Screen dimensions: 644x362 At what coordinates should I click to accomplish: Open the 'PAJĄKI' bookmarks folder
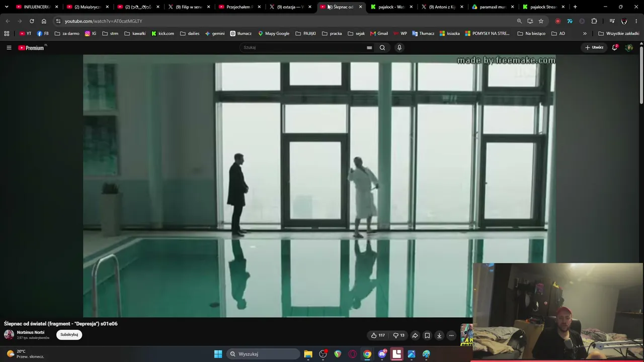click(305, 34)
